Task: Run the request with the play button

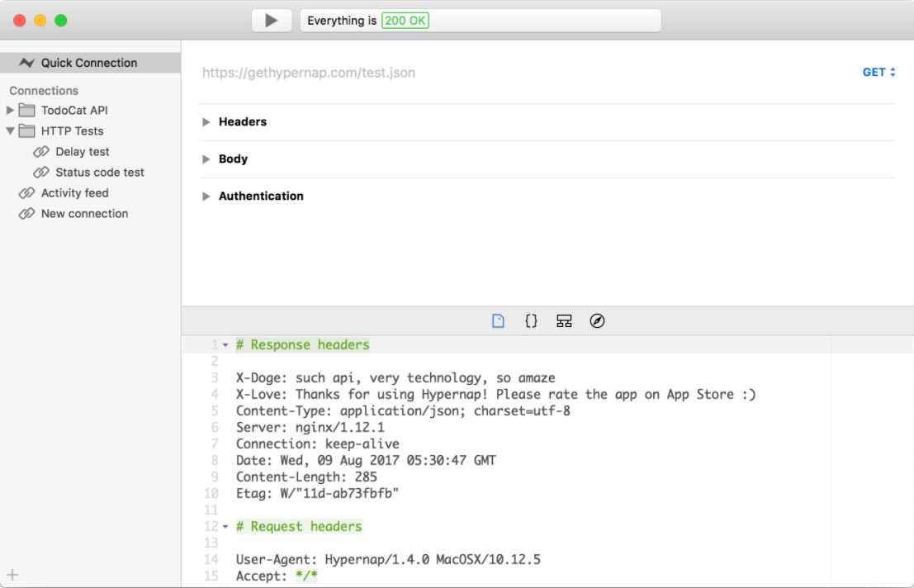Action: (x=271, y=21)
